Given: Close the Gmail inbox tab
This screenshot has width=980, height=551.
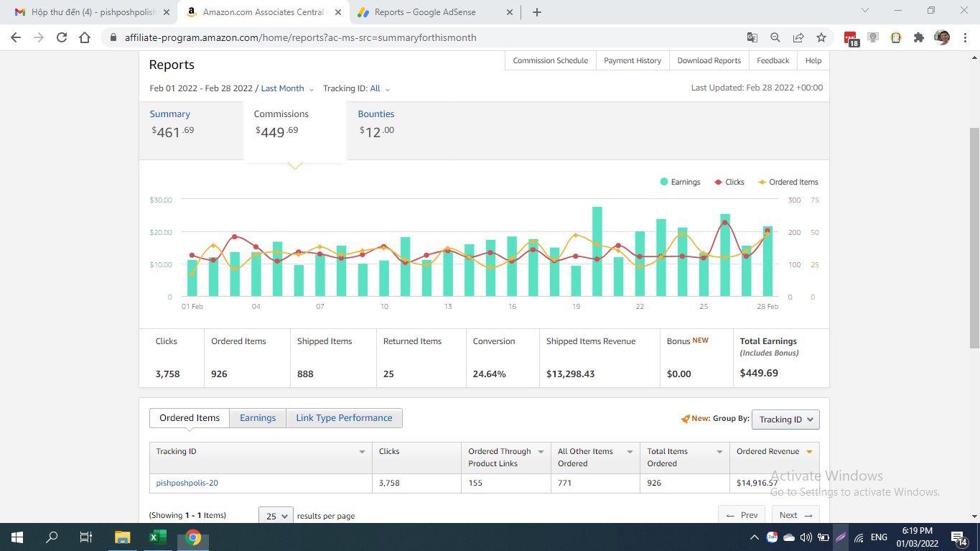Looking at the screenshot, I should (x=167, y=12).
